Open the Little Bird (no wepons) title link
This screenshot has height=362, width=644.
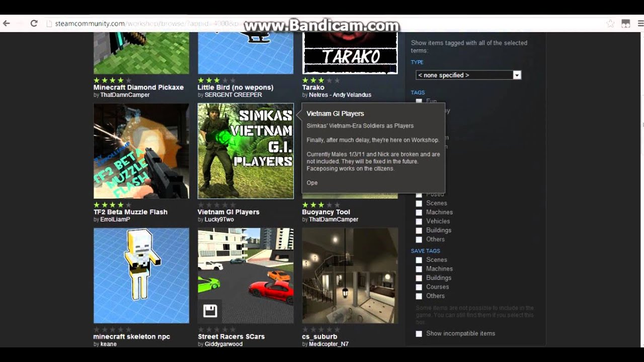coord(235,87)
